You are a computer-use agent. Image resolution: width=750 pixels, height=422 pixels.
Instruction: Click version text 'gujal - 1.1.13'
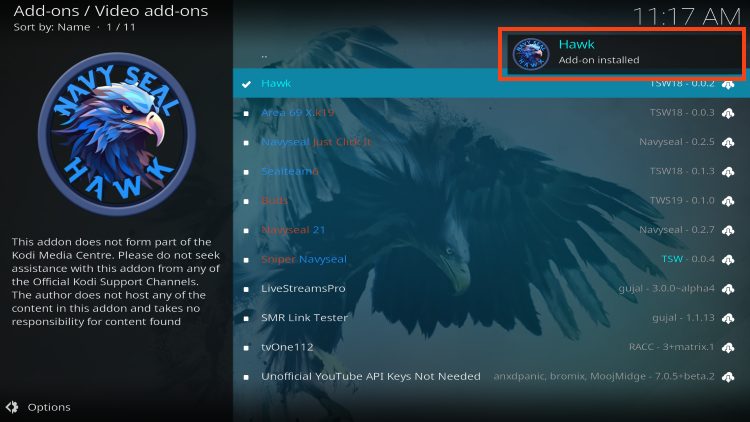point(683,318)
